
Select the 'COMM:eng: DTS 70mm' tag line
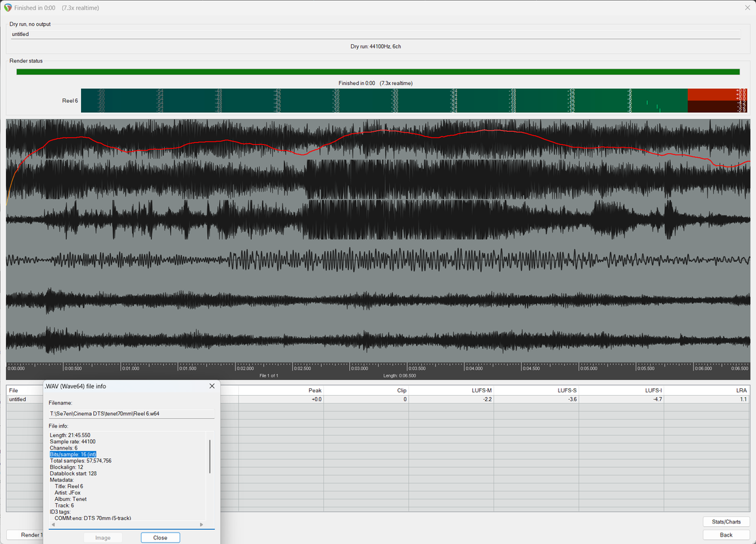click(x=93, y=518)
